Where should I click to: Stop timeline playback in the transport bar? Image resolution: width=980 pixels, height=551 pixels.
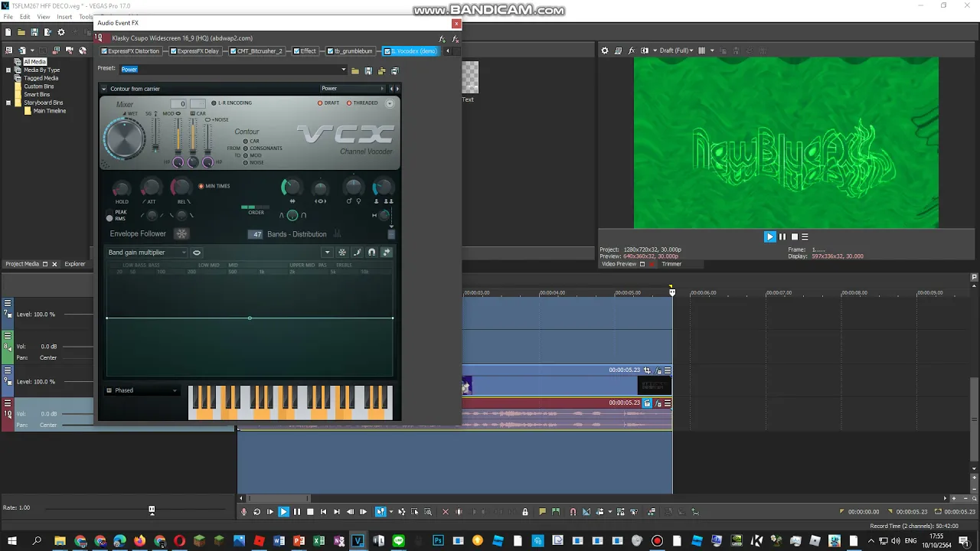point(310,512)
